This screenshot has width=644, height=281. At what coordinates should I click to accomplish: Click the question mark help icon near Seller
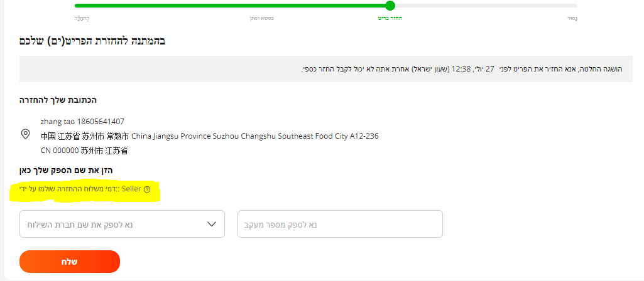click(x=147, y=189)
